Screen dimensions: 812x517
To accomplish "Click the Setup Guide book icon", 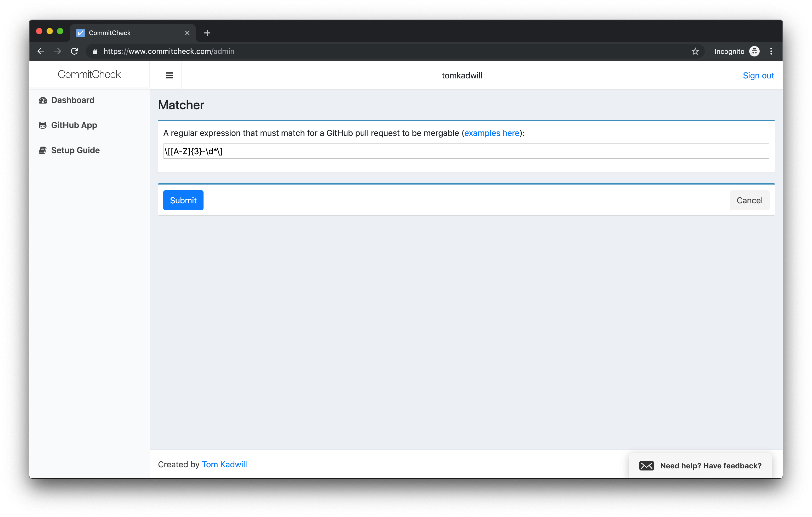I will click(x=42, y=150).
